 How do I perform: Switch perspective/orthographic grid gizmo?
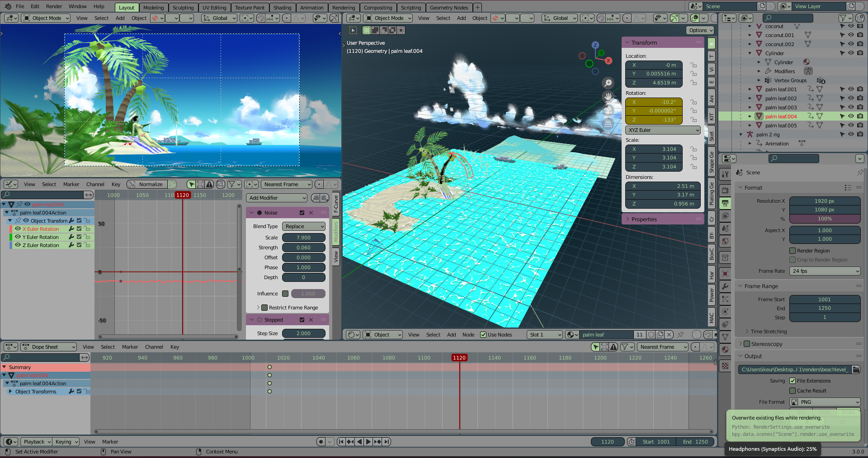click(x=608, y=123)
